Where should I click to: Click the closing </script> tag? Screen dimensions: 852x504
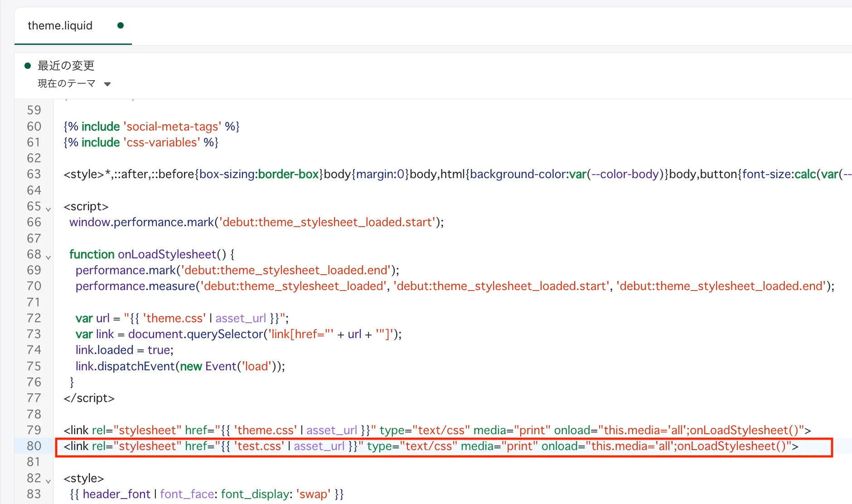point(89,398)
